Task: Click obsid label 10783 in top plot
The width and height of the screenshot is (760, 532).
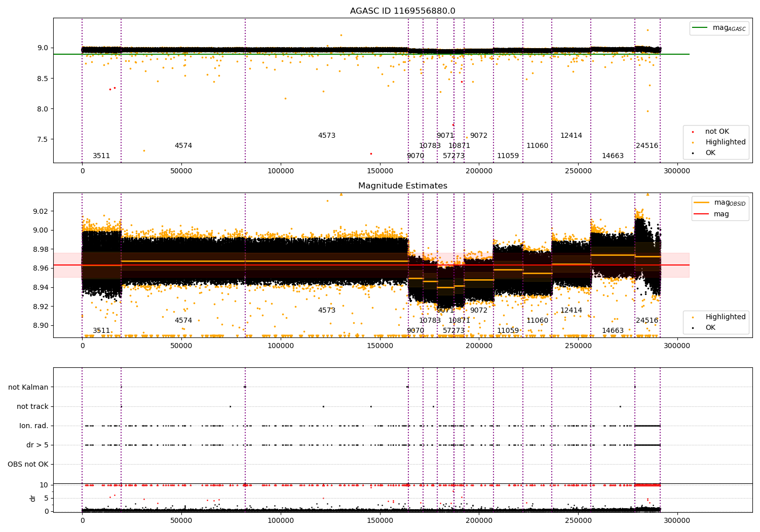Action: pos(430,146)
